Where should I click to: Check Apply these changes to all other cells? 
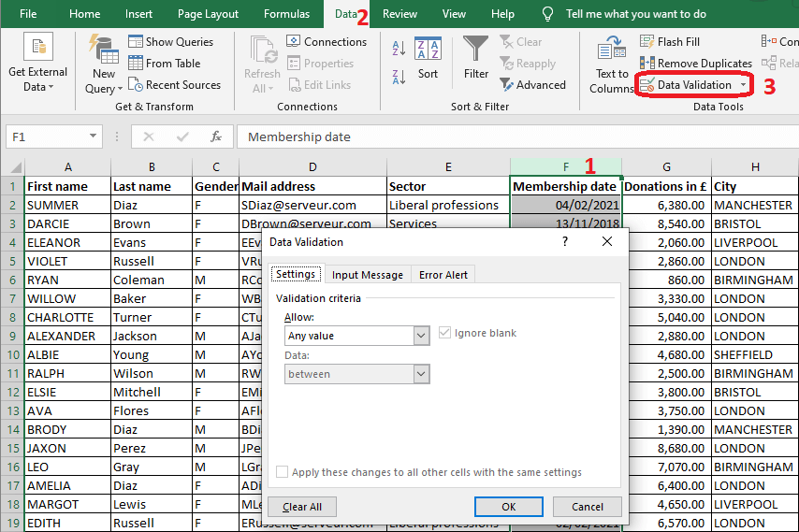283,472
